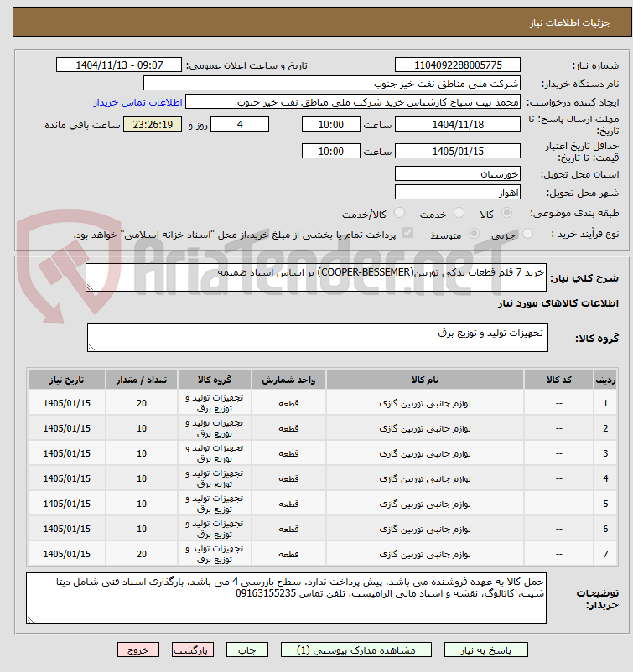Click لوازم جانبی توربین گازی in row 1
633x672 pixels.
point(425,403)
